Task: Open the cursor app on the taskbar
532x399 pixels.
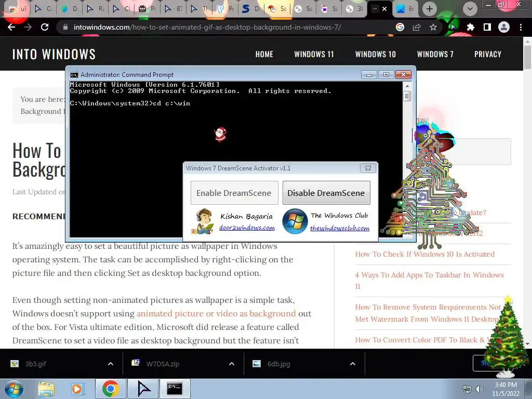Action: (144, 389)
